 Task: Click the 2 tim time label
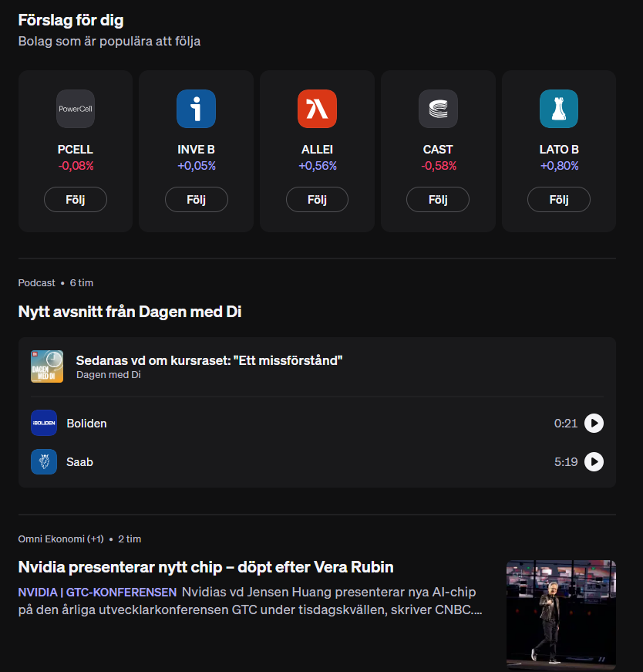click(130, 539)
